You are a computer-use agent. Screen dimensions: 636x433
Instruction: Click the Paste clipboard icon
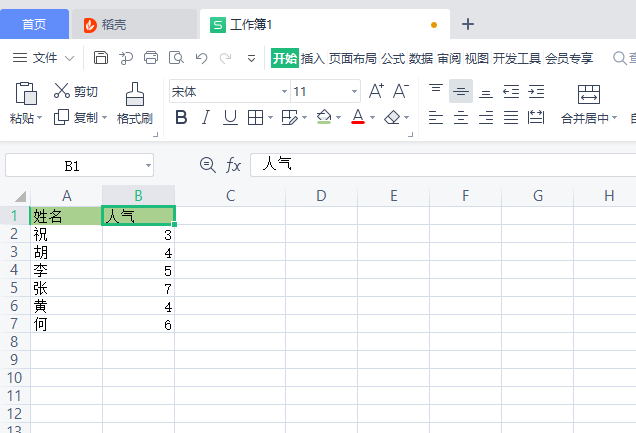(x=26, y=93)
